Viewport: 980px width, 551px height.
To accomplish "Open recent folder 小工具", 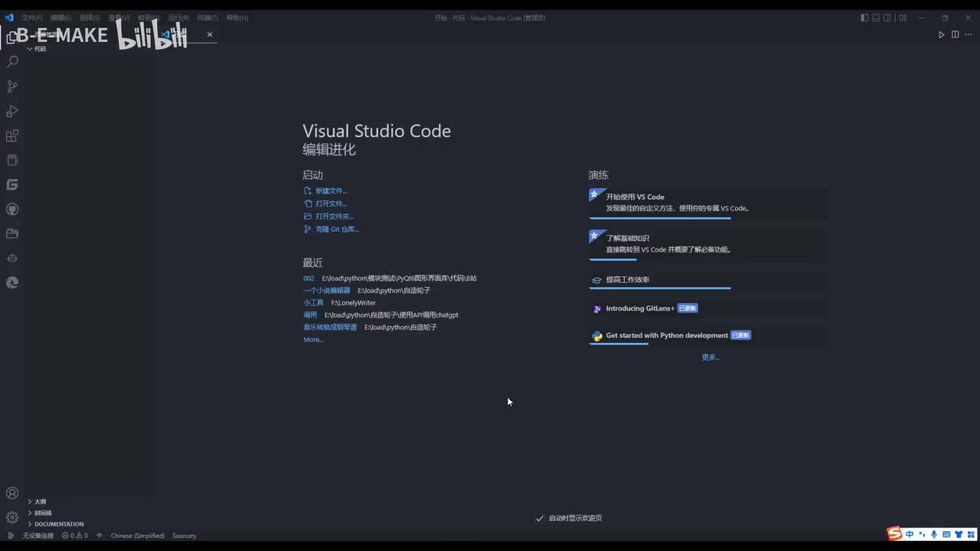I will point(313,303).
